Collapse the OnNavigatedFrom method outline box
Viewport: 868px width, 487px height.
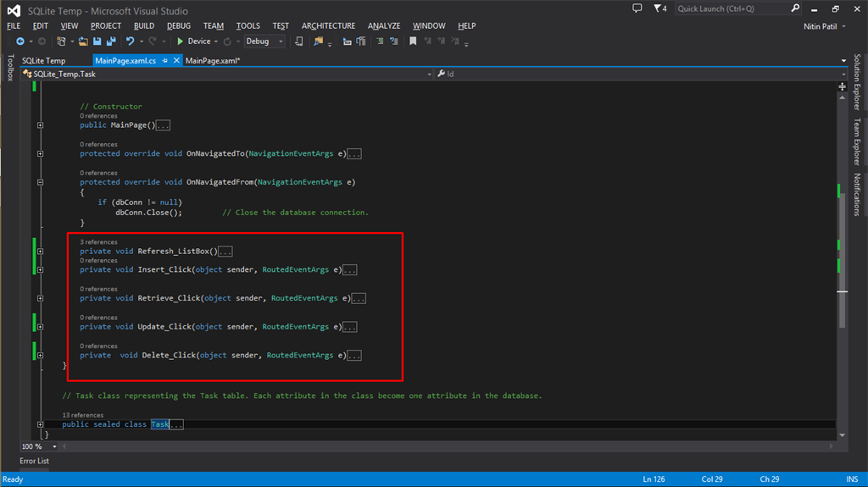(x=40, y=182)
